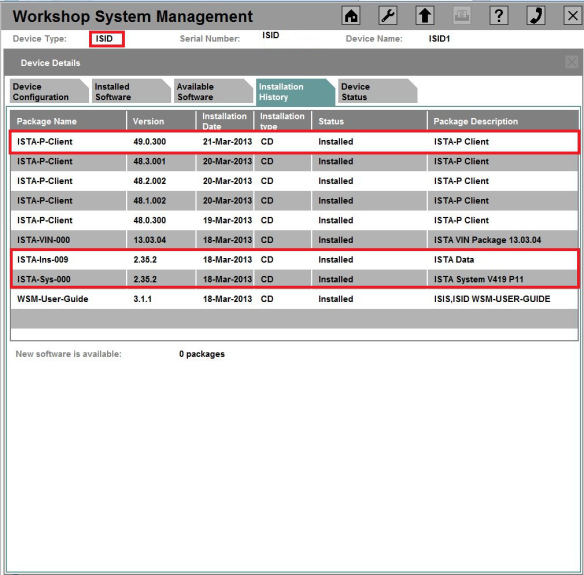Click the phone support icon
The height and width of the screenshot is (575, 584).
(536, 16)
